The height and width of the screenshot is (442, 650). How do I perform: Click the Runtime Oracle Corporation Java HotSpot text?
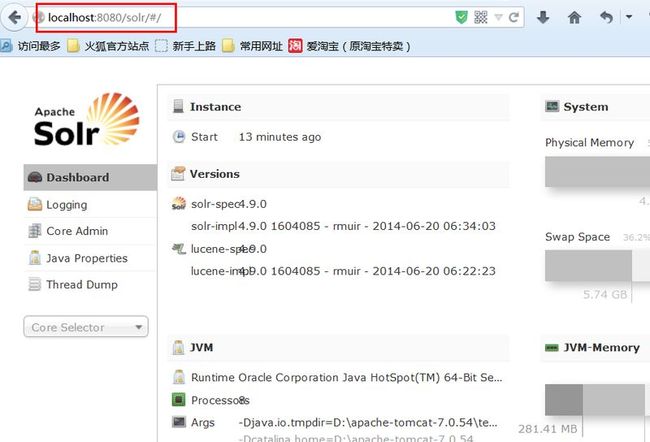370,378
